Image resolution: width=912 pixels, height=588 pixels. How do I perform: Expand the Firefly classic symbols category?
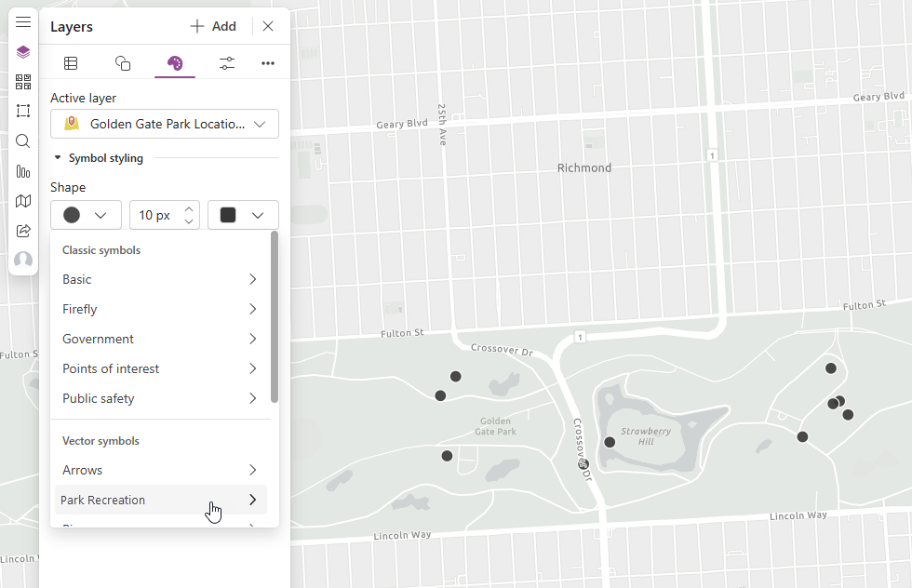pos(158,308)
